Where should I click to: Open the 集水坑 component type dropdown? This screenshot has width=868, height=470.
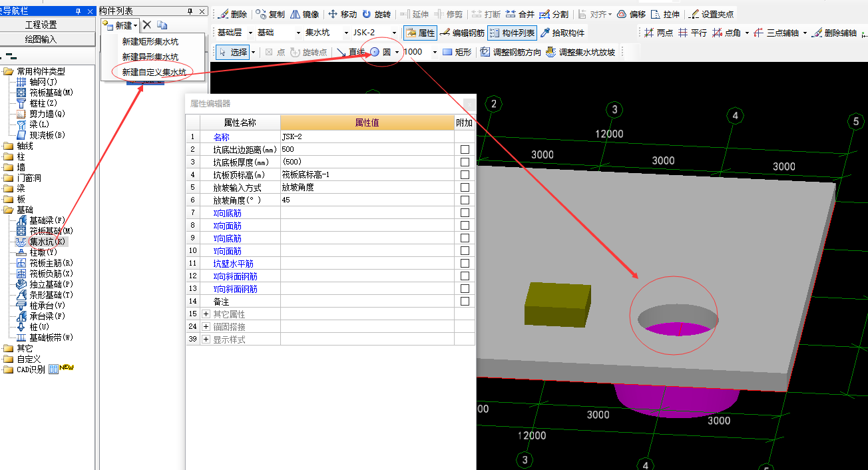pos(345,33)
